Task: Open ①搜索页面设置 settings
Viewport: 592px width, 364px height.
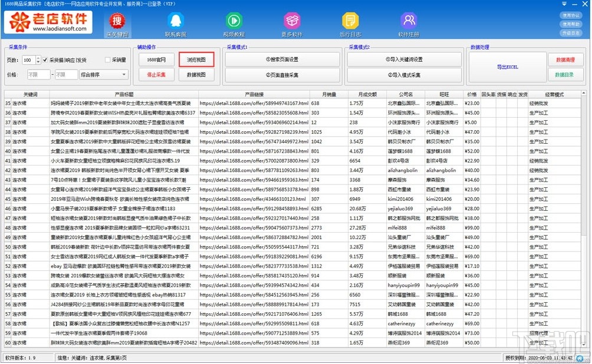Action: [x=283, y=59]
